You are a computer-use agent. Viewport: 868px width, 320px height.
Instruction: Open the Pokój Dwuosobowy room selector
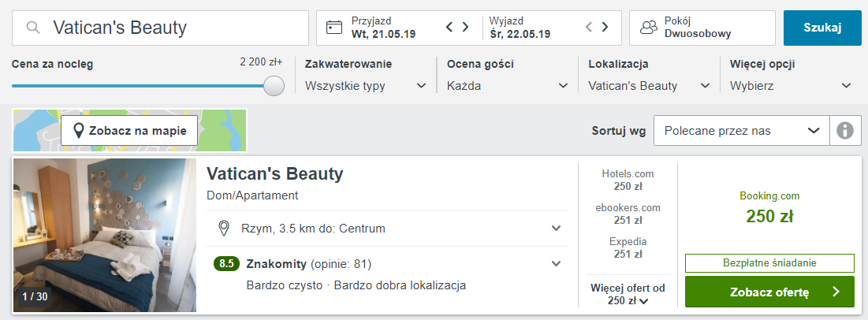(702, 28)
